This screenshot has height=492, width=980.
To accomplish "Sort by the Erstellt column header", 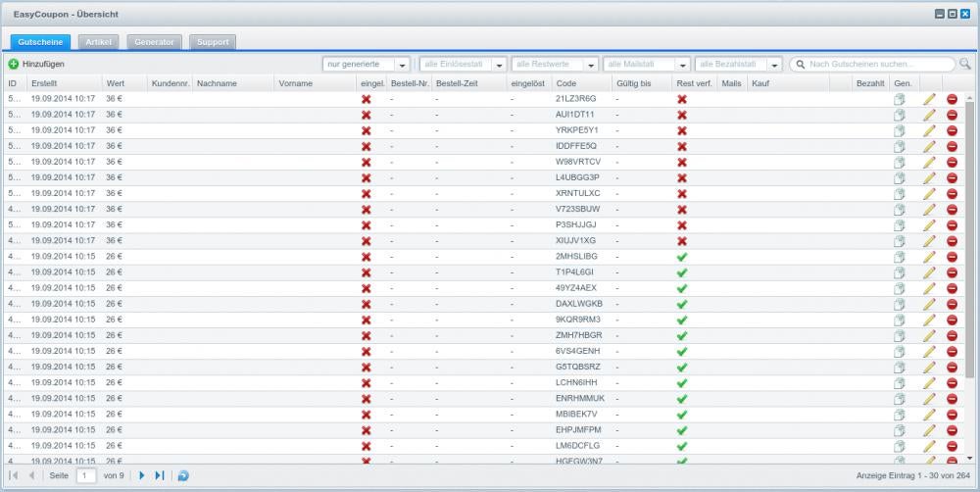I will tap(65, 83).
